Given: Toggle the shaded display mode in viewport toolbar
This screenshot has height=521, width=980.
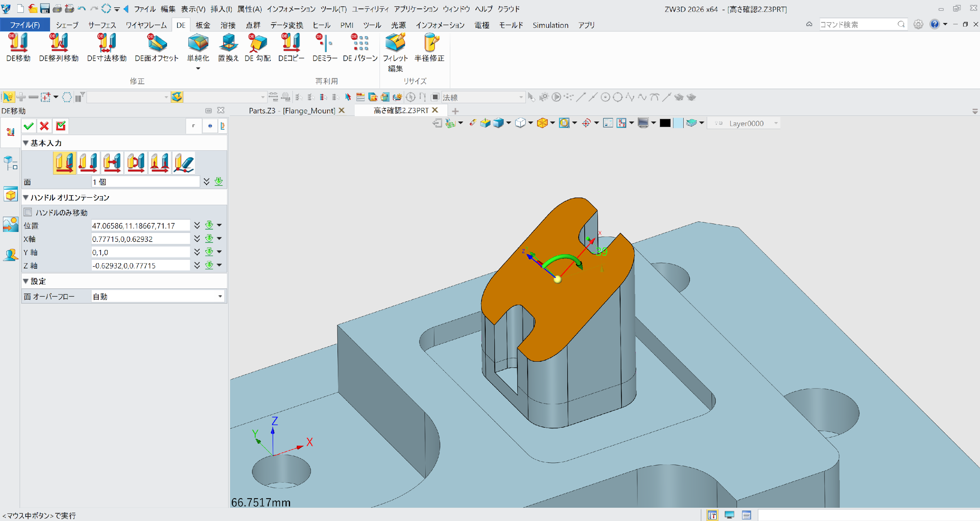Looking at the screenshot, I should point(643,123).
